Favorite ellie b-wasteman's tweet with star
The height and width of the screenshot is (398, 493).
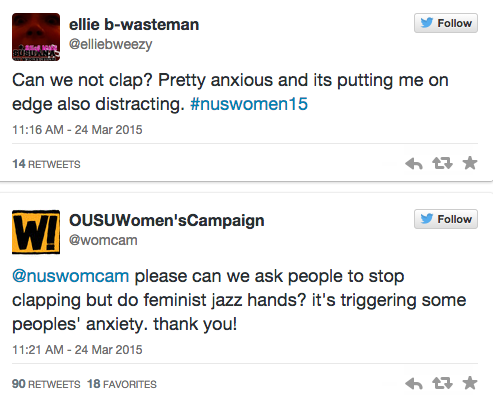point(470,163)
